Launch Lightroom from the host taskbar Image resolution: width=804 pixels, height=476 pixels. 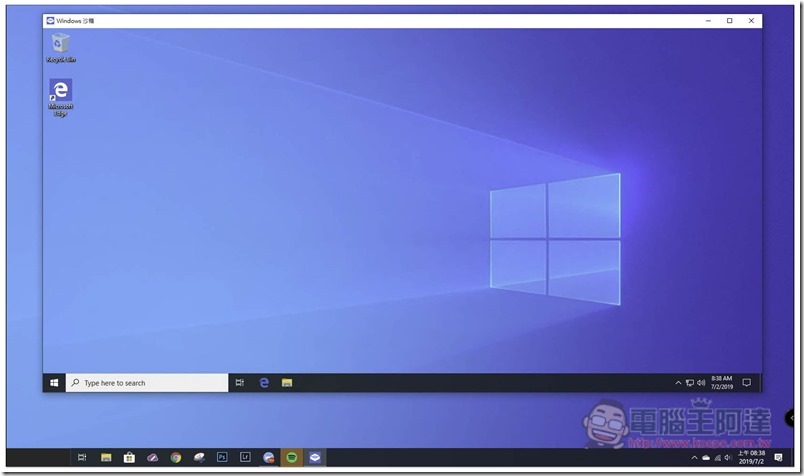pyautogui.click(x=245, y=457)
